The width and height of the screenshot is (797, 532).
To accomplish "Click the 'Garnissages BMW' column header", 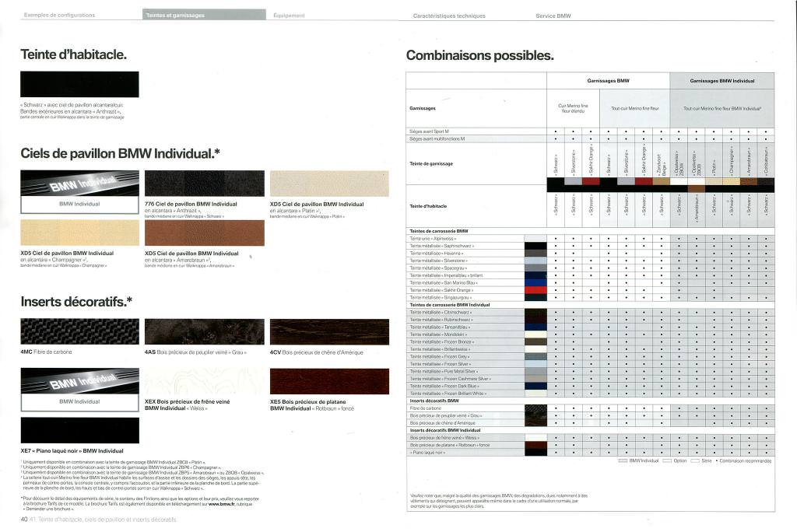I will [608, 81].
